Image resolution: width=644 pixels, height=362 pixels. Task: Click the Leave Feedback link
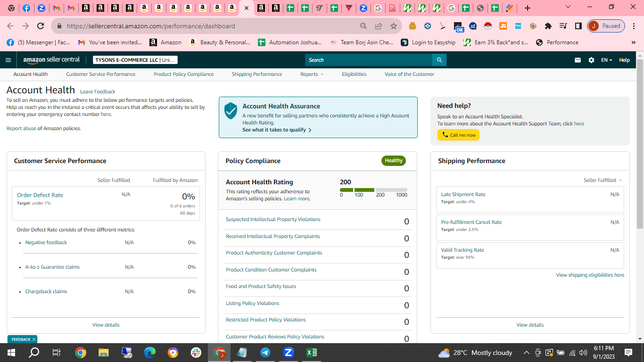pos(98,91)
